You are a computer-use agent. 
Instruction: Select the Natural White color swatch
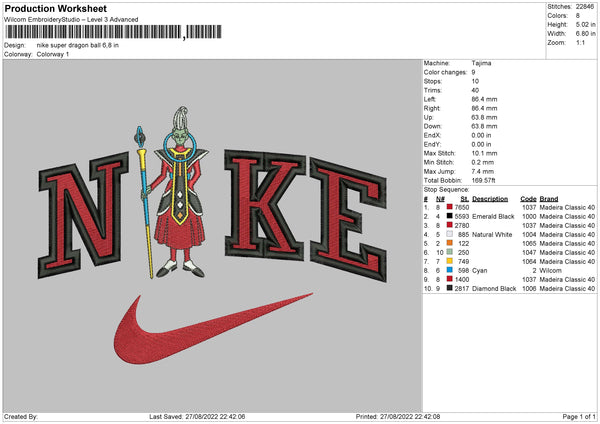click(450, 234)
